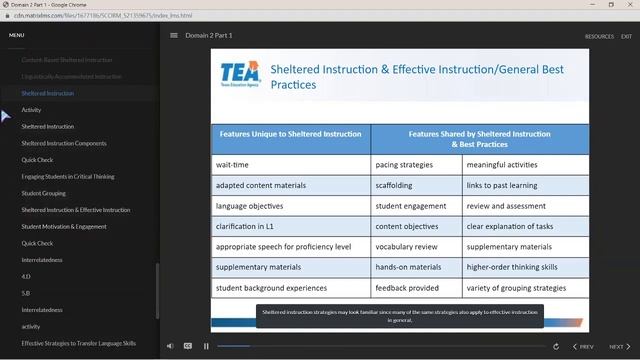
Task: Replay the slide with the refresh icon
Action: click(x=556, y=347)
